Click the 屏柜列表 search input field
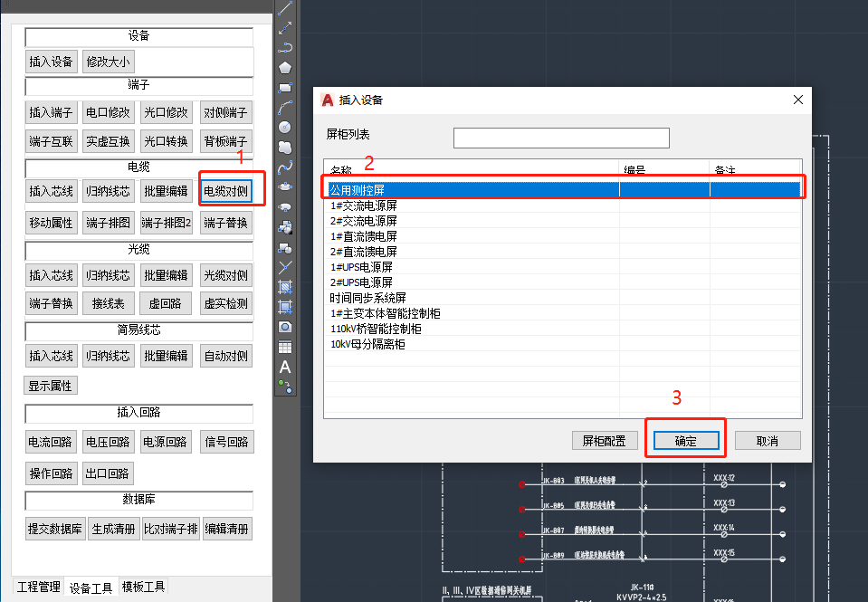 (561, 138)
